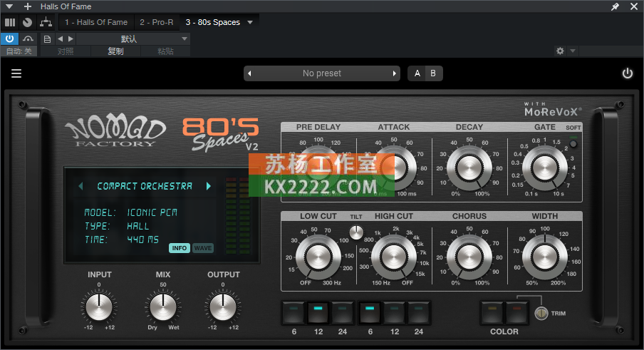Screen dimensions: 644x350
Task: Go to previous host preset arrow
Action: coord(61,39)
